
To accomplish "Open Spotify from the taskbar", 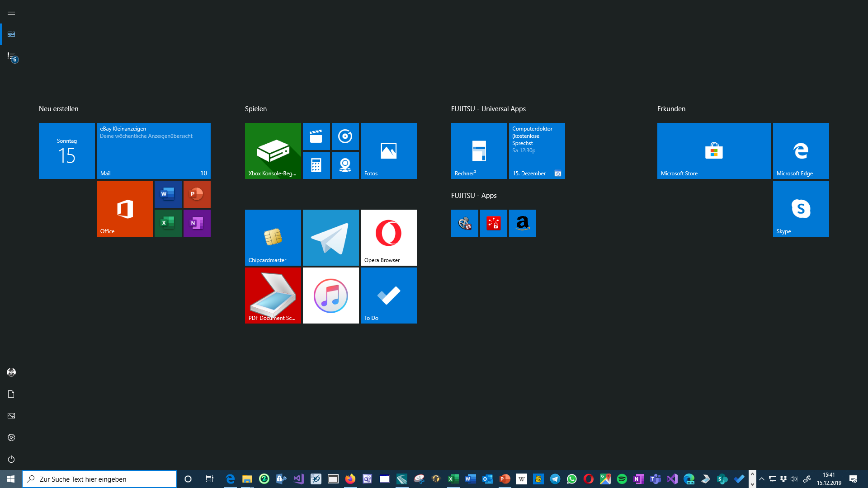I will (x=622, y=479).
